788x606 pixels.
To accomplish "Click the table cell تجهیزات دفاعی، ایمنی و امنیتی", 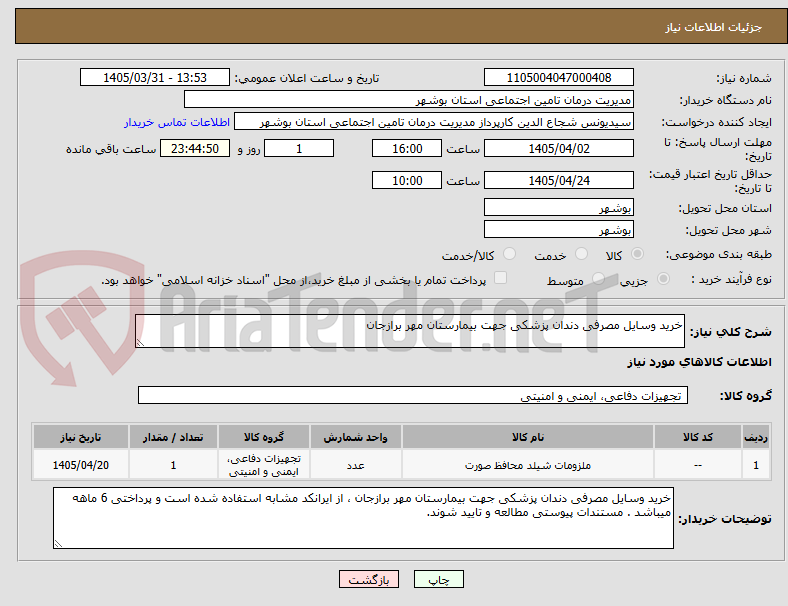I will (264, 465).
